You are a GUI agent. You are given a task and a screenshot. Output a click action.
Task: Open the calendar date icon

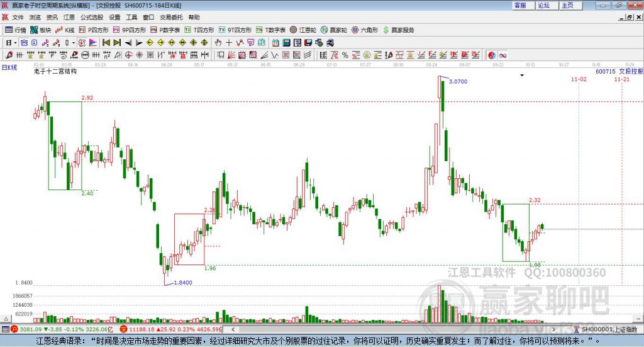275,43
